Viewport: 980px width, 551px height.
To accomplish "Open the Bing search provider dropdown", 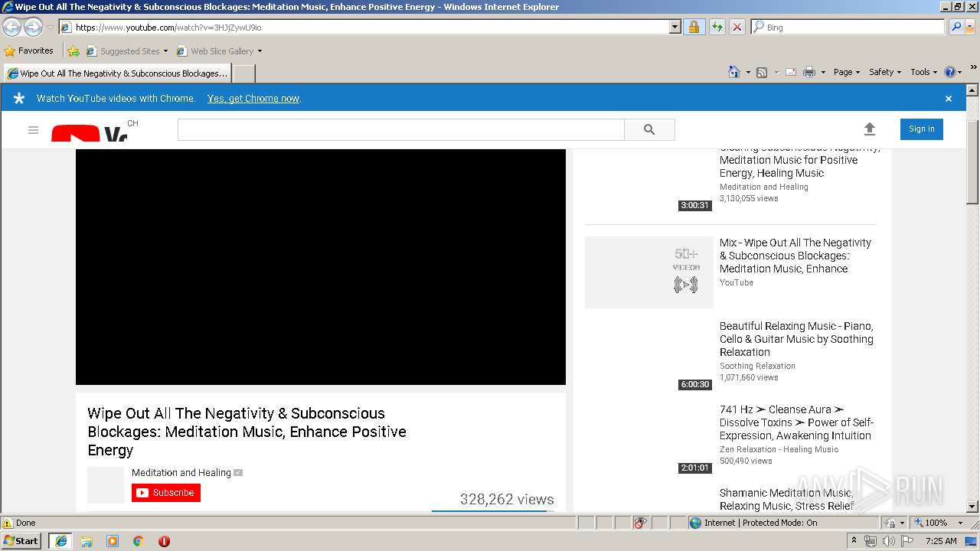I will (x=971, y=27).
